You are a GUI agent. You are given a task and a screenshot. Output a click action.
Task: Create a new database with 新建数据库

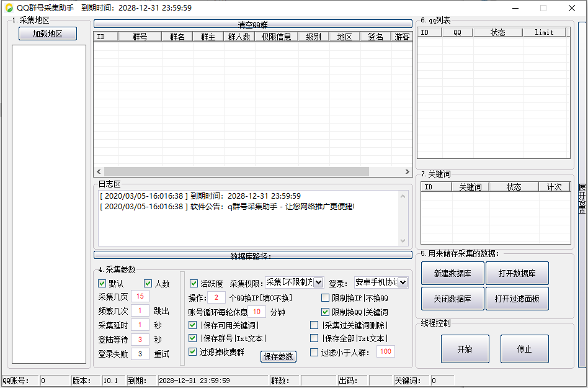[453, 273]
